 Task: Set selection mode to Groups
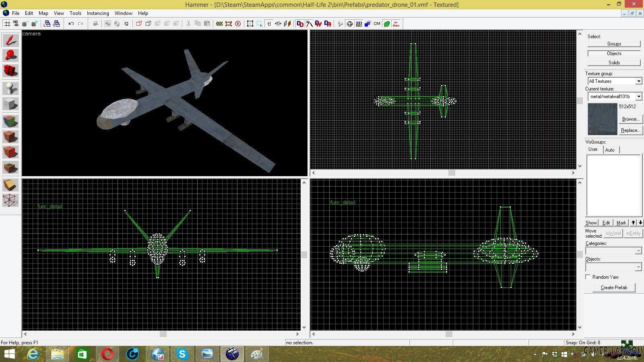[614, 44]
